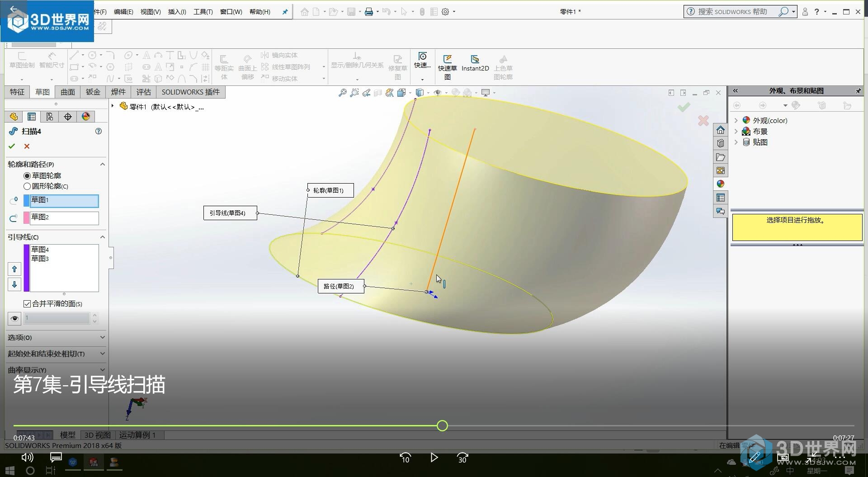Rewind the video 10 seconds
This screenshot has width=868, height=477.
[x=405, y=458]
